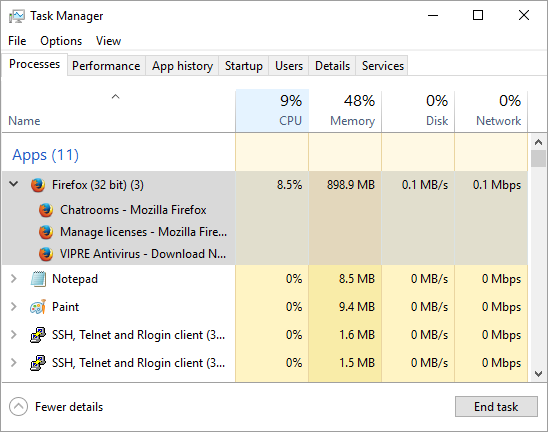This screenshot has height=432, width=548.
Task: Sort by the CPU column header
Action: (x=272, y=111)
